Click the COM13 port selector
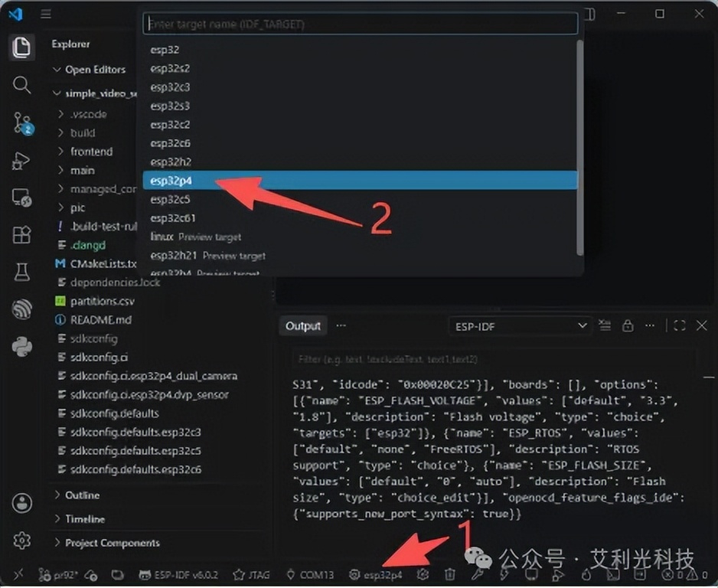 [x=310, y=574]
